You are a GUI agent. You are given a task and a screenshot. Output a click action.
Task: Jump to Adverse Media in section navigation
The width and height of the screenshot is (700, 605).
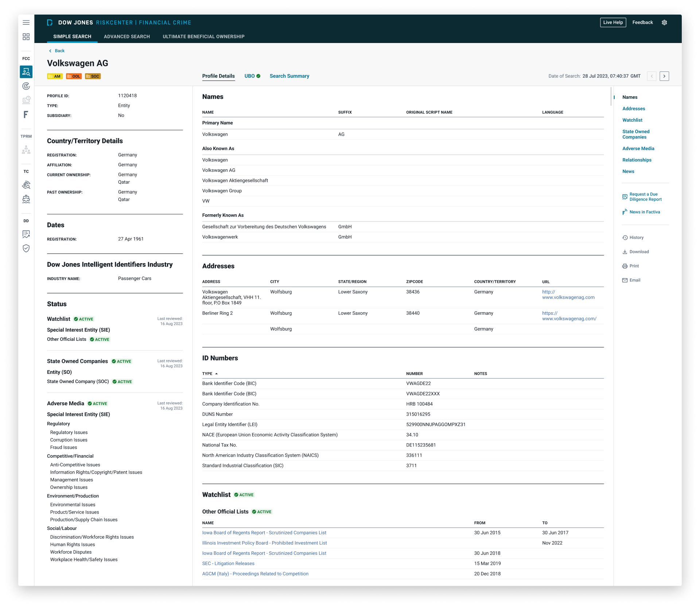click(x=638, y=149)
